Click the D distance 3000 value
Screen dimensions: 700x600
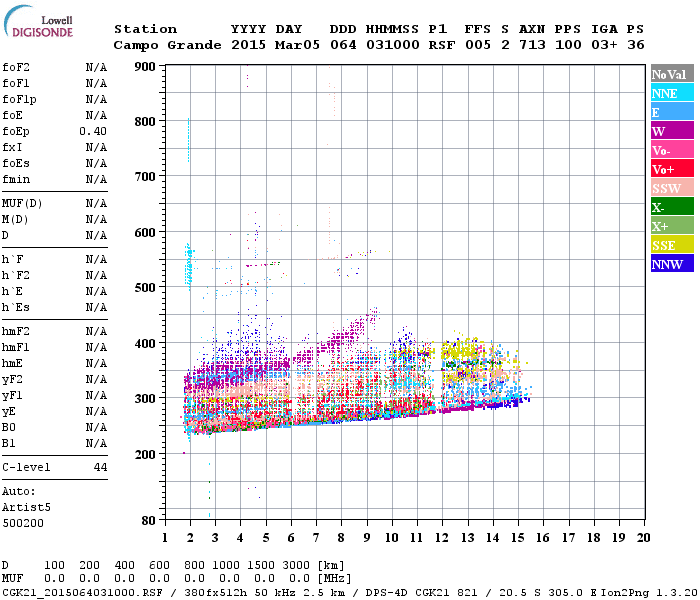(296, 565)
